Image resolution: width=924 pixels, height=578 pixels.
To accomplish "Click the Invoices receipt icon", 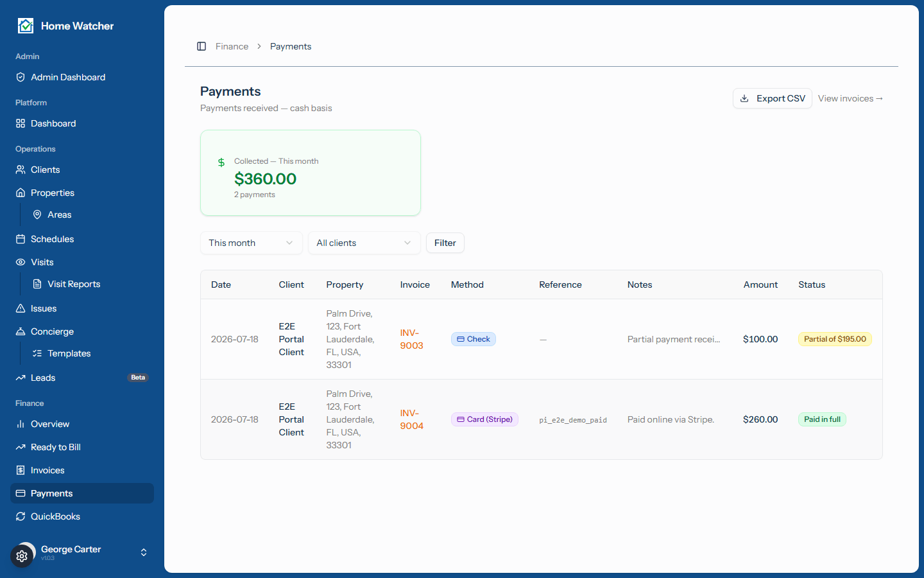I will coord(21,470).
